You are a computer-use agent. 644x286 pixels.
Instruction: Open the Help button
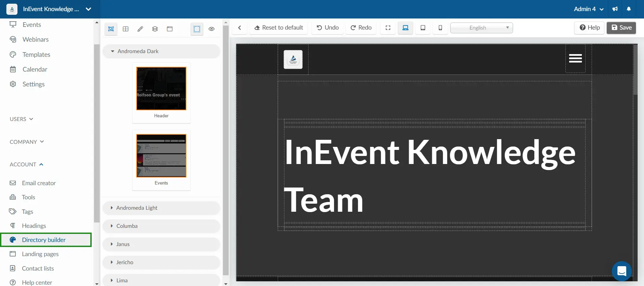coord(590,28)
